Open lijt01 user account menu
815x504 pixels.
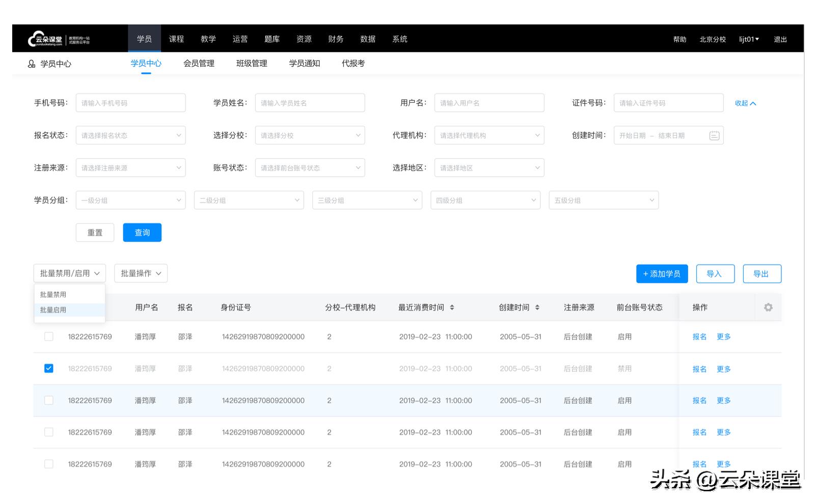(x=749, y=39)
